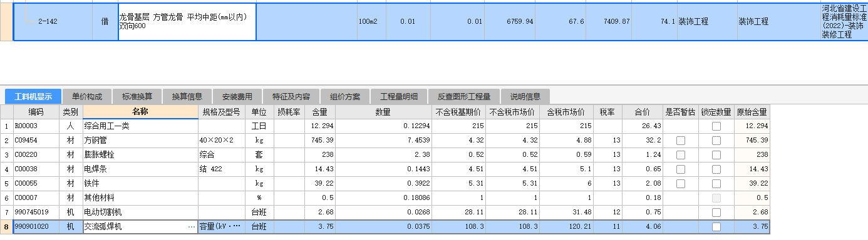Enable 锁定数量 for 铁件
The image size is (868, 240).
click(x=716, y=183)
